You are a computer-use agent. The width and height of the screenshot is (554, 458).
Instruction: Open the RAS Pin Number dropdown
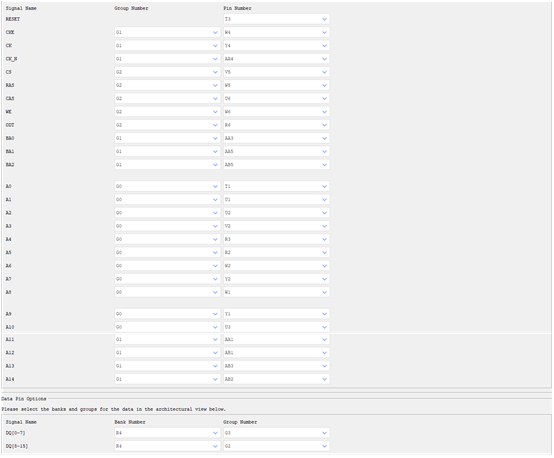(276, 86)
